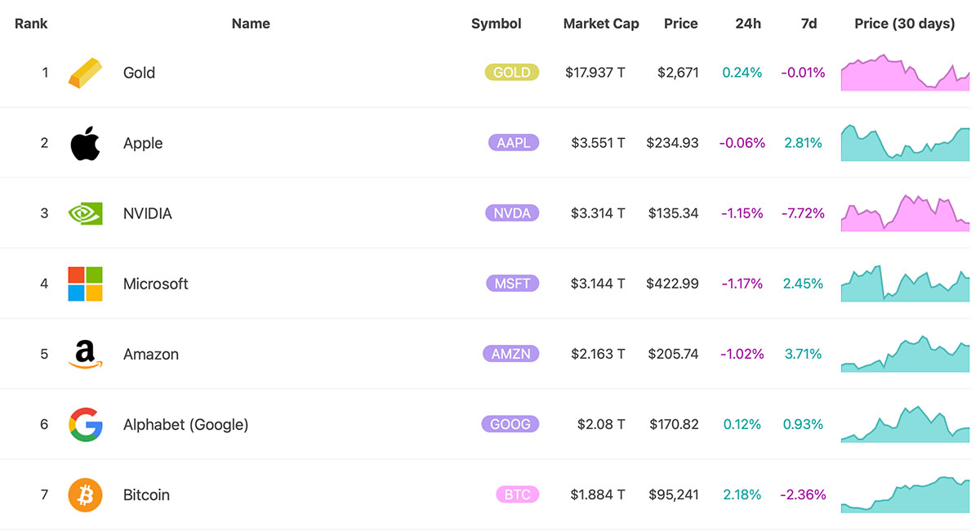
Task: Click the MSFT symbol badge
Action: (x=512, y=284)
